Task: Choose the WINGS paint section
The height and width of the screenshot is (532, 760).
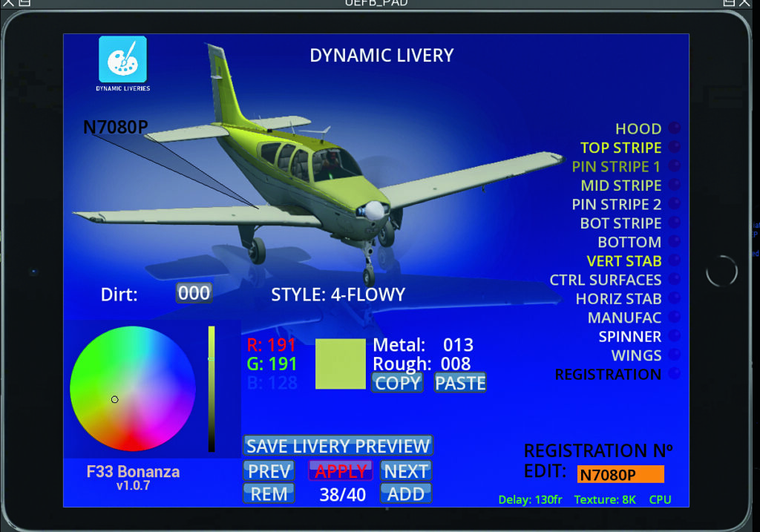Action: 635,355
